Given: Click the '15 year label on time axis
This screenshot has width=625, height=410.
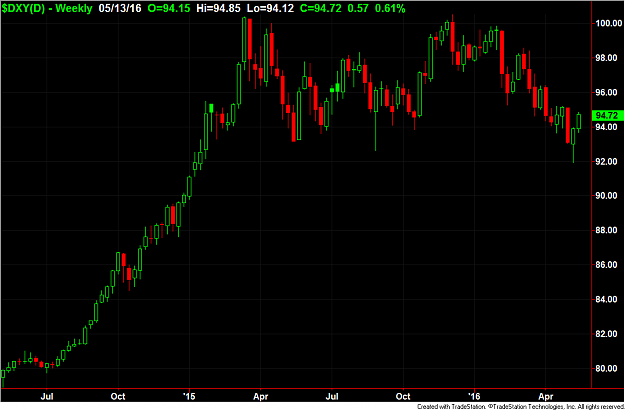Looking at the screenshot, I should (189, 396).
